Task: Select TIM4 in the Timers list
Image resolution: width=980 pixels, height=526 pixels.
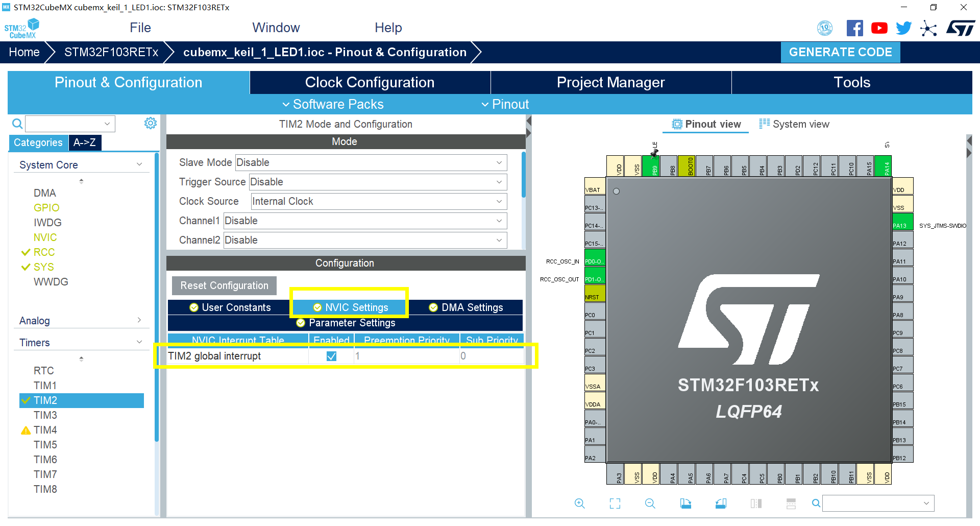Action: (x=45, y=430)
